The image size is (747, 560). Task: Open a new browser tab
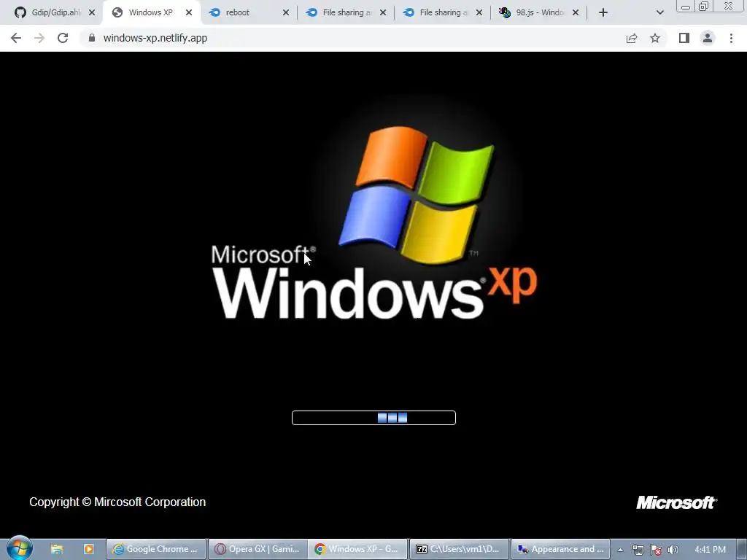coord(603,12)
